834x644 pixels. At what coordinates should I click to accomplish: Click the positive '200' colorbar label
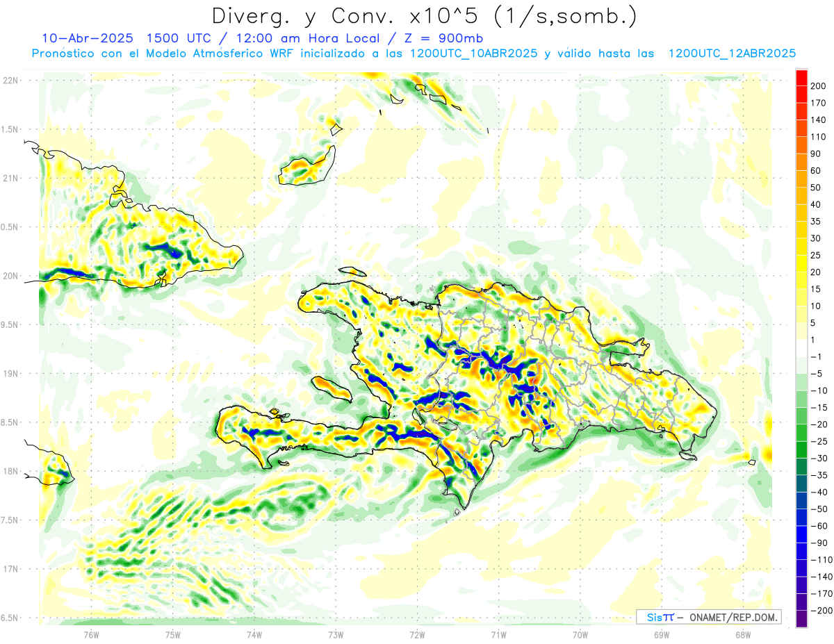[818, 86]
